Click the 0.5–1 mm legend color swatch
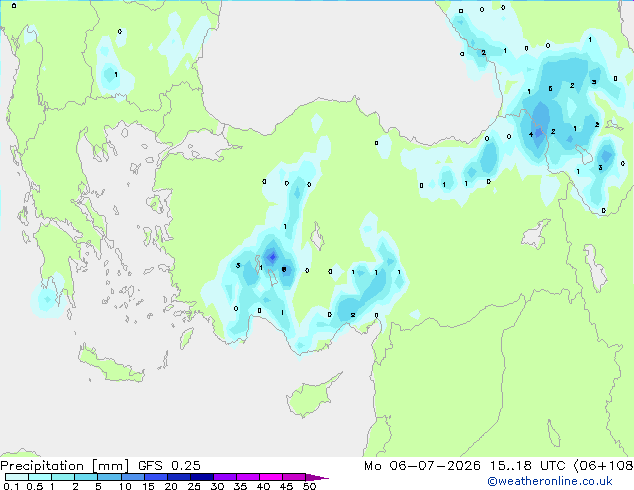 tap(40, 477)
